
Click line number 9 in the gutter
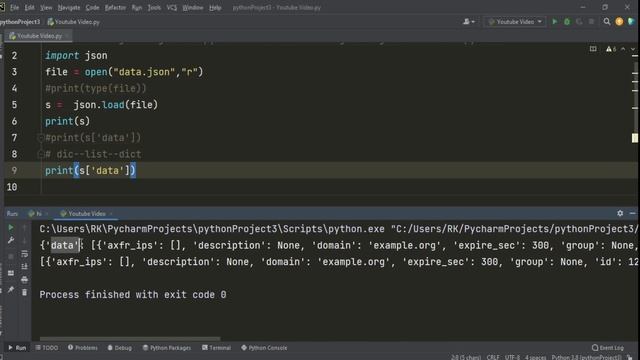(14, 170)
